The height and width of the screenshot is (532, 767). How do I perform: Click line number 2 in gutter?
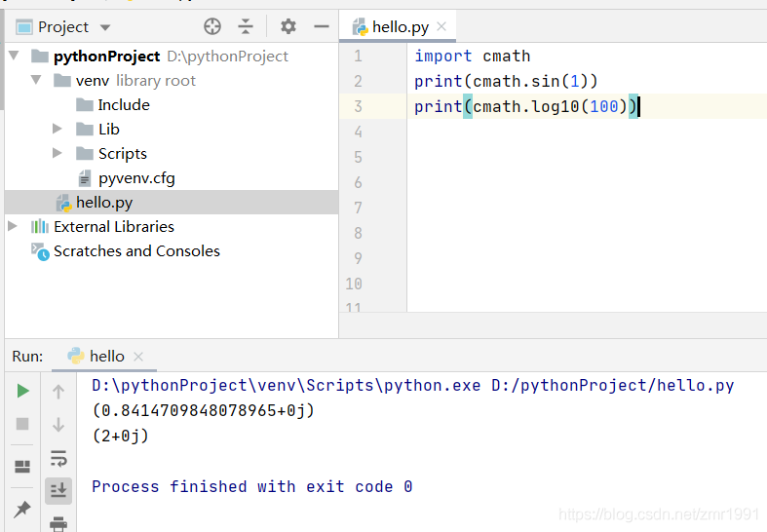[358, 81]
